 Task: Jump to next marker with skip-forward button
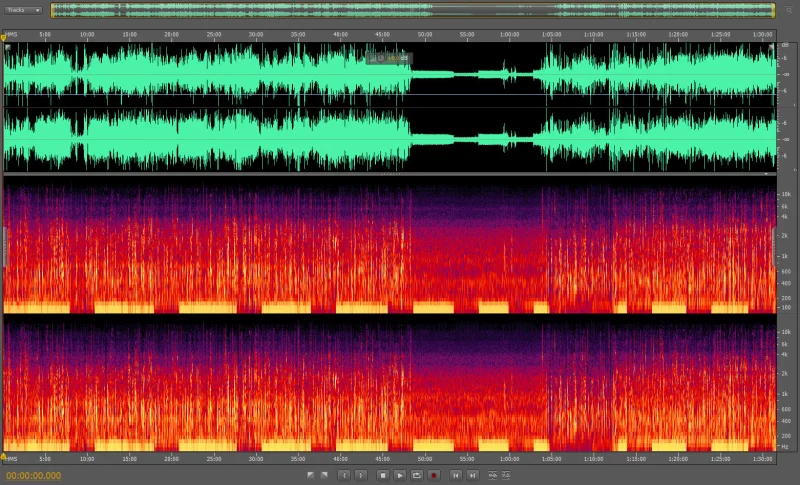click(x=473, y=475)
